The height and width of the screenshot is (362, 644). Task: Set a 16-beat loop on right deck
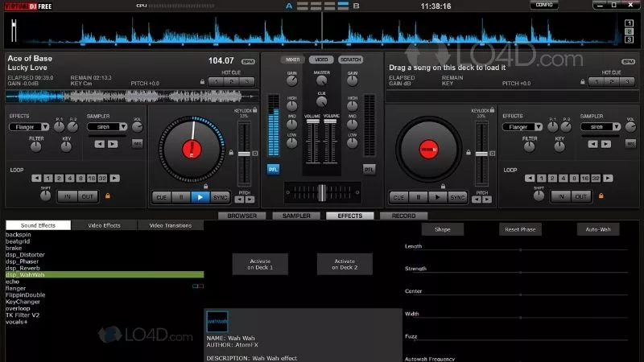coord(585,178)
